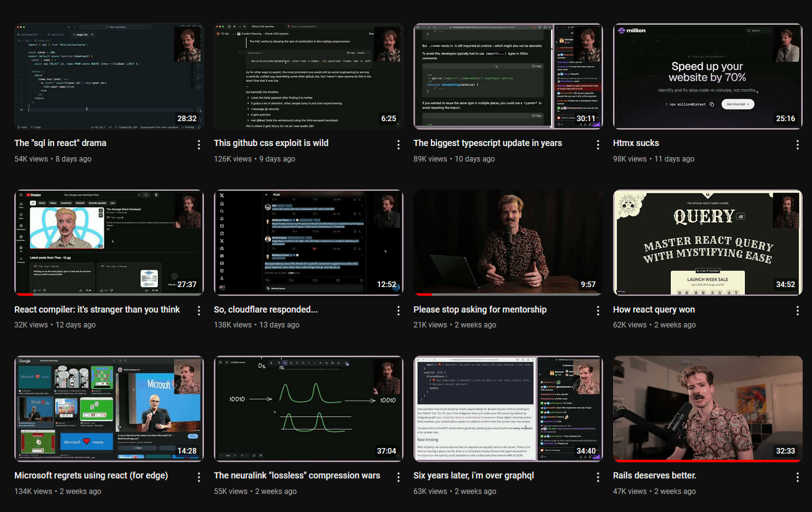The image size is (812, 512).
Task: Open options menu for "Htmx sucks"
Action: click(798, 144)
